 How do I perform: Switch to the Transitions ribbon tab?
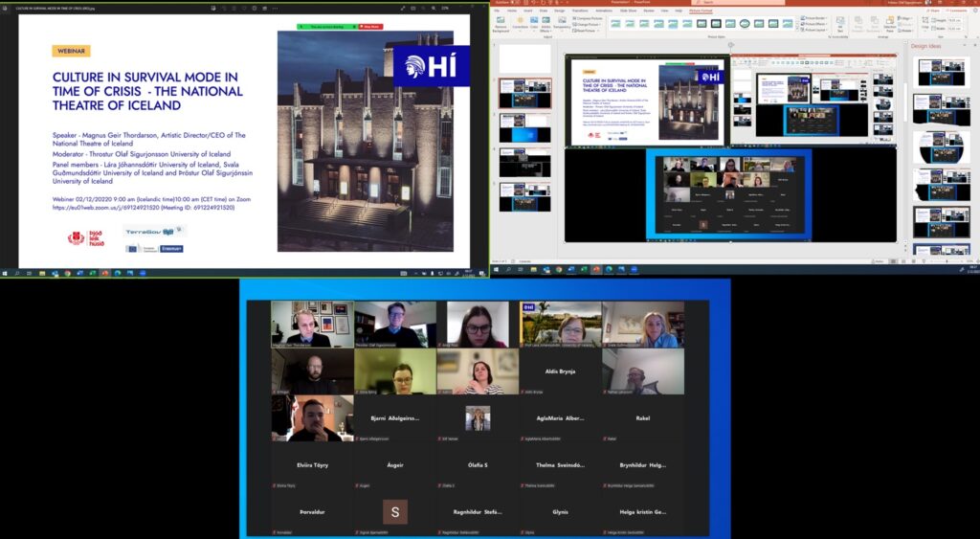pos(580,11)
